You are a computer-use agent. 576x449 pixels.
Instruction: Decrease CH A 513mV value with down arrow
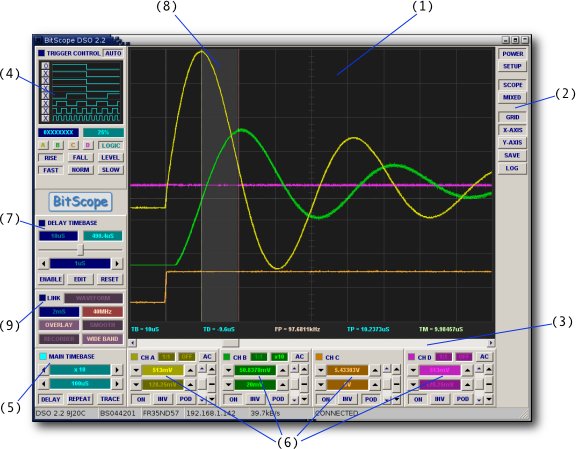tap(136, 370)
